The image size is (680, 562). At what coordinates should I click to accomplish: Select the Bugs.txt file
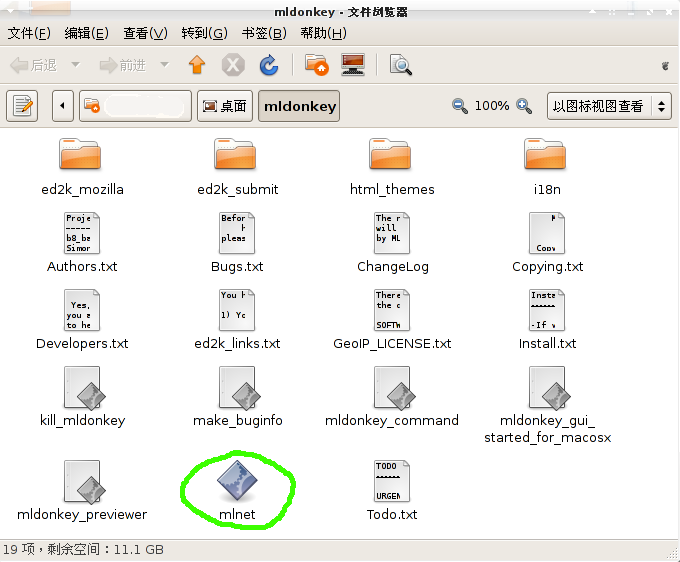tap(237, 243)
